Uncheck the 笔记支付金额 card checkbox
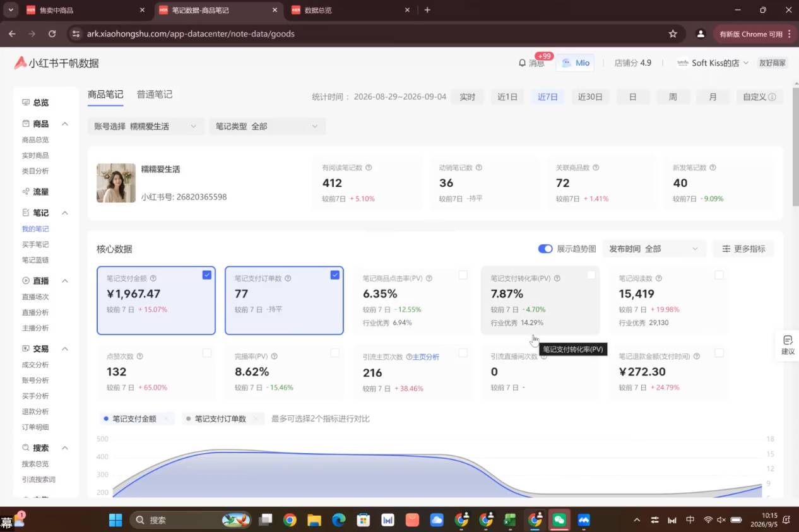Image resolution: width=799 pixels, height=532 pixels. coord(206,275)
